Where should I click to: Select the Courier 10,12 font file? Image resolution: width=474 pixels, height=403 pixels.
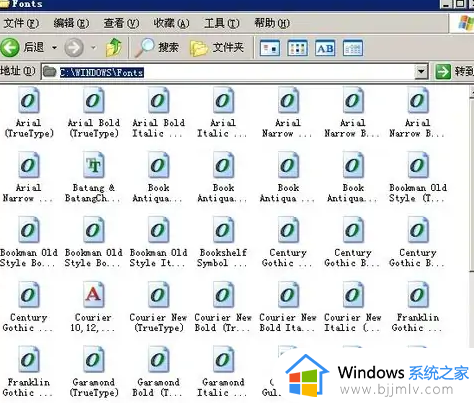point(93,307)
